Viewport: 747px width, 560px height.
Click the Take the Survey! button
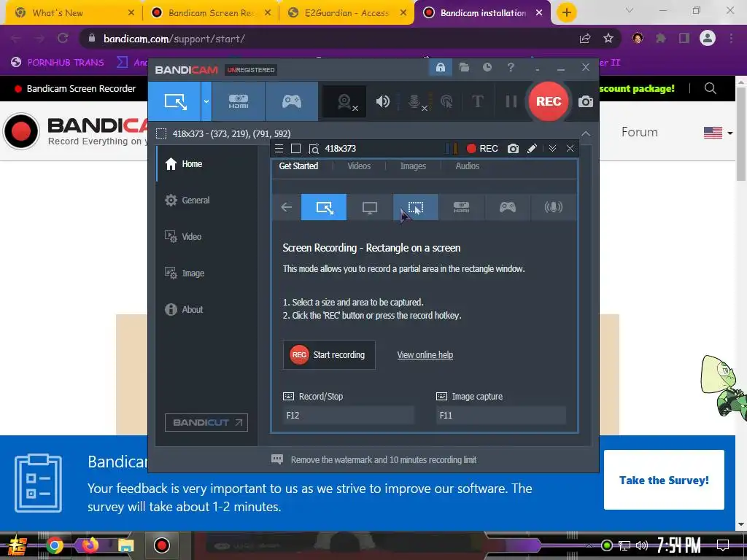[664, 480]
